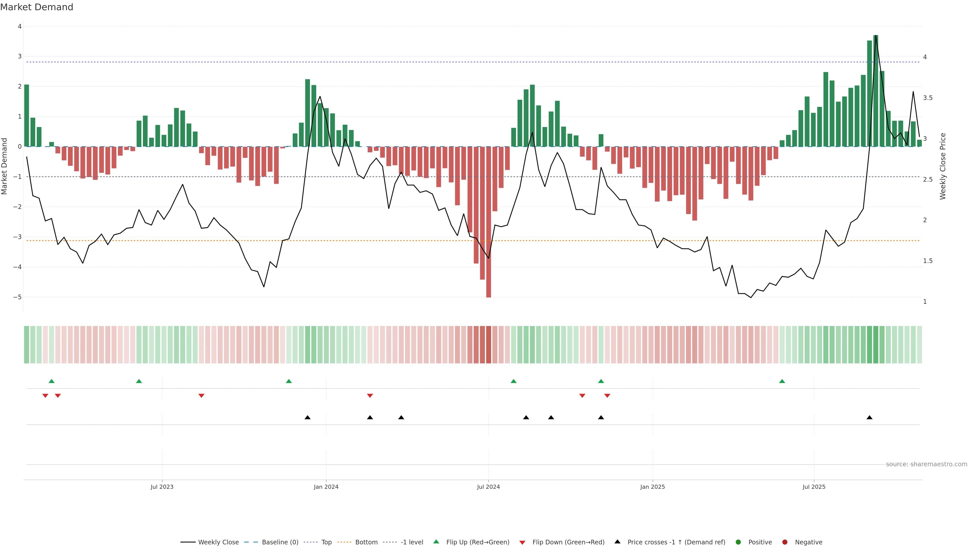Click the Market Demand chart title

point(36,7)
